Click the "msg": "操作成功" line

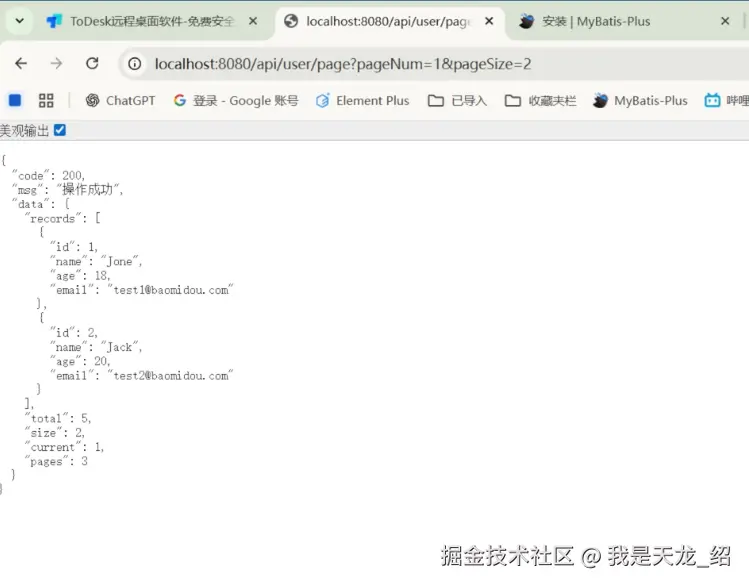pyautogui.click(x=67, y=190)
